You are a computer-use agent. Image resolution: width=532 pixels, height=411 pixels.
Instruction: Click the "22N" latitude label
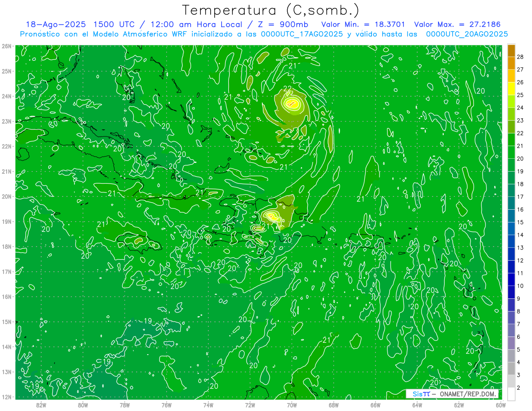(x=7, y=146)
